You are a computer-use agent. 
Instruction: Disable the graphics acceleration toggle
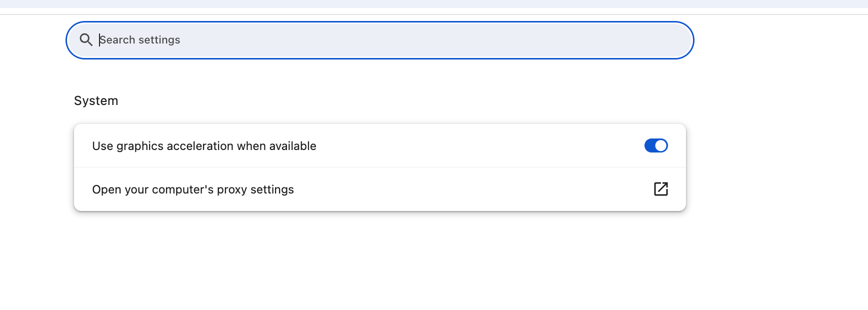pos(656,145)
